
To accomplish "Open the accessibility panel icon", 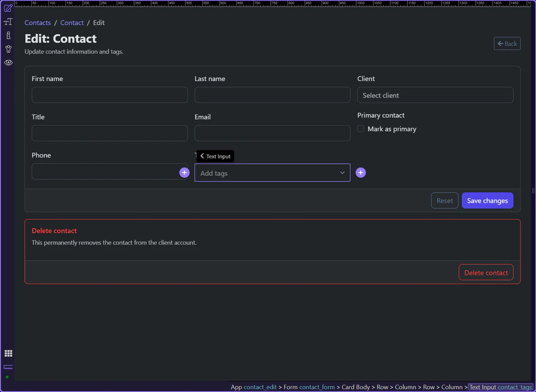I will (8, 49).
